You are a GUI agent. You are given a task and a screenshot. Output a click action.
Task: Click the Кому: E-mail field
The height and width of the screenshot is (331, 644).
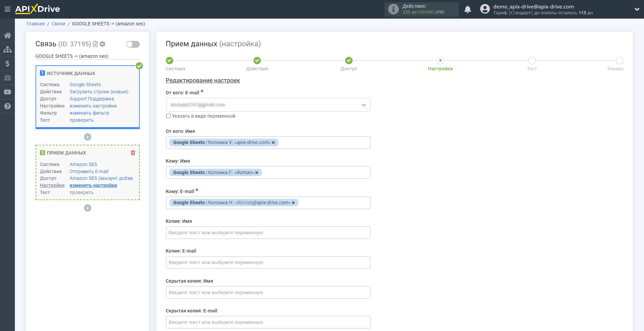tap(268, 203)
